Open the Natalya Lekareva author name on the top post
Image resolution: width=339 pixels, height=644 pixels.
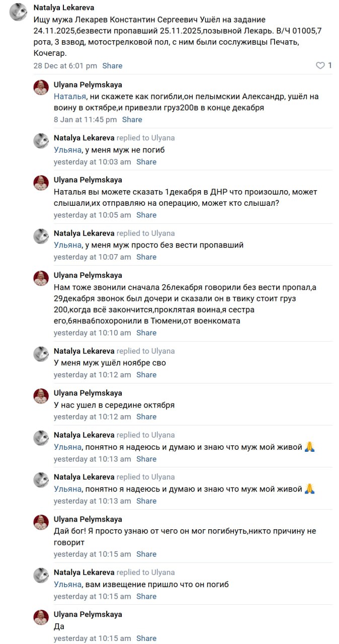pyautogui.click(x=63, y=8)
